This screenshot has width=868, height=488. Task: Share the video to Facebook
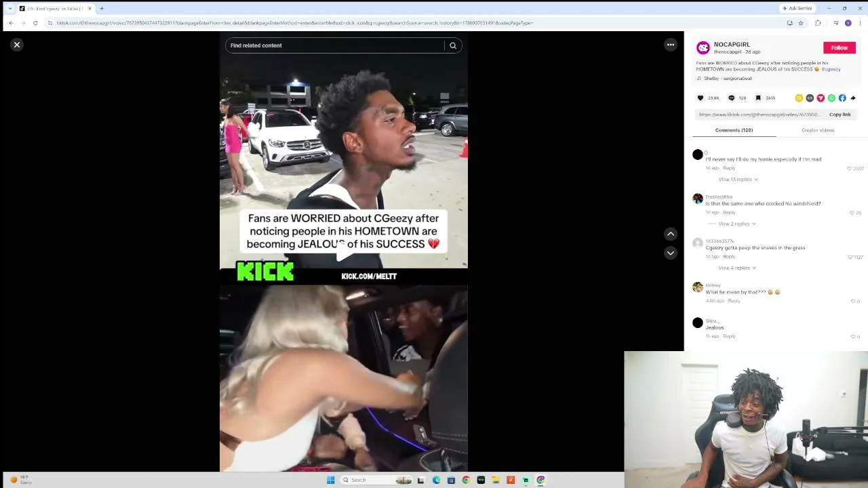842,98
